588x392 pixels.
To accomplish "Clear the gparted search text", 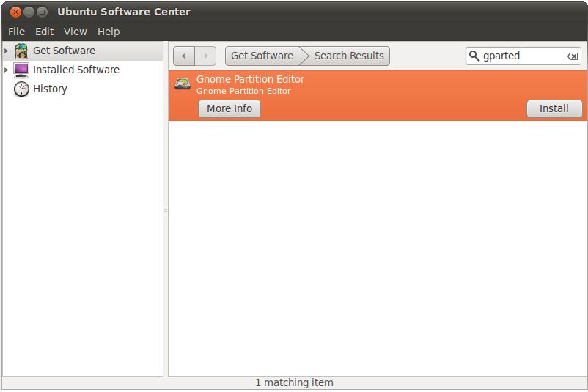I will tap(573, 56).
